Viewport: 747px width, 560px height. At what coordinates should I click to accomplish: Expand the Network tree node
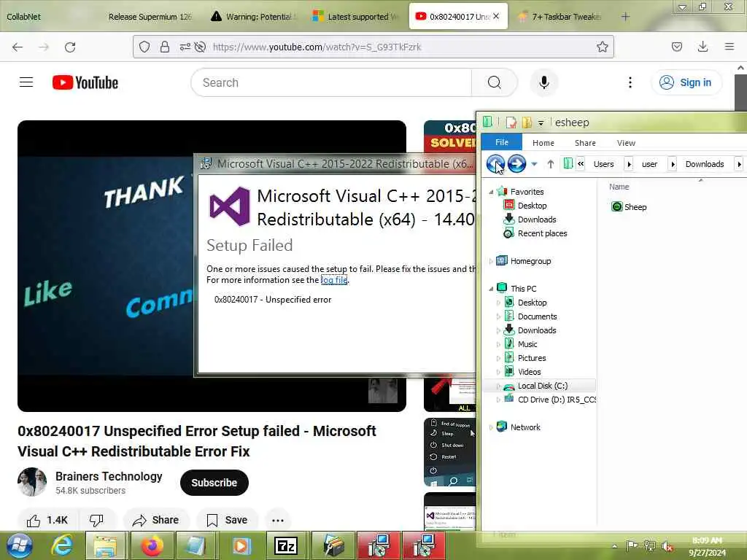point(491,427)
